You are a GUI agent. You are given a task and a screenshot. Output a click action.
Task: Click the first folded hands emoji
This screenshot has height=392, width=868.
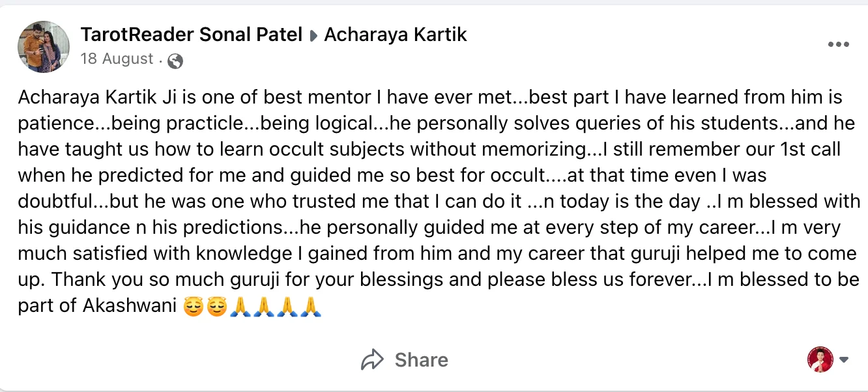coord(240,305)
